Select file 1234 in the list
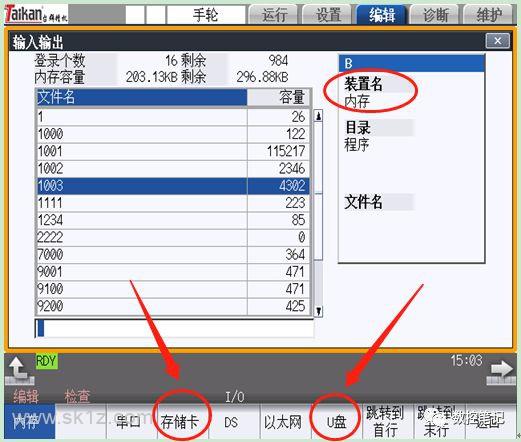The height and width of the screenshot is (442, 521). pos(173,220)
